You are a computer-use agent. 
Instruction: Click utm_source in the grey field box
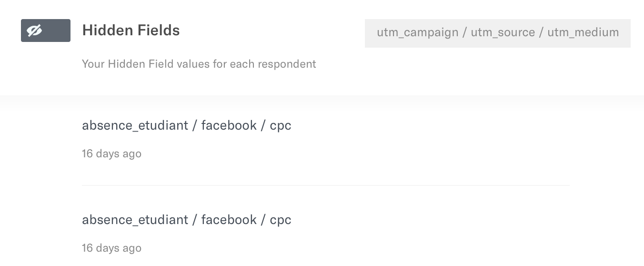(x=503, y=32)
